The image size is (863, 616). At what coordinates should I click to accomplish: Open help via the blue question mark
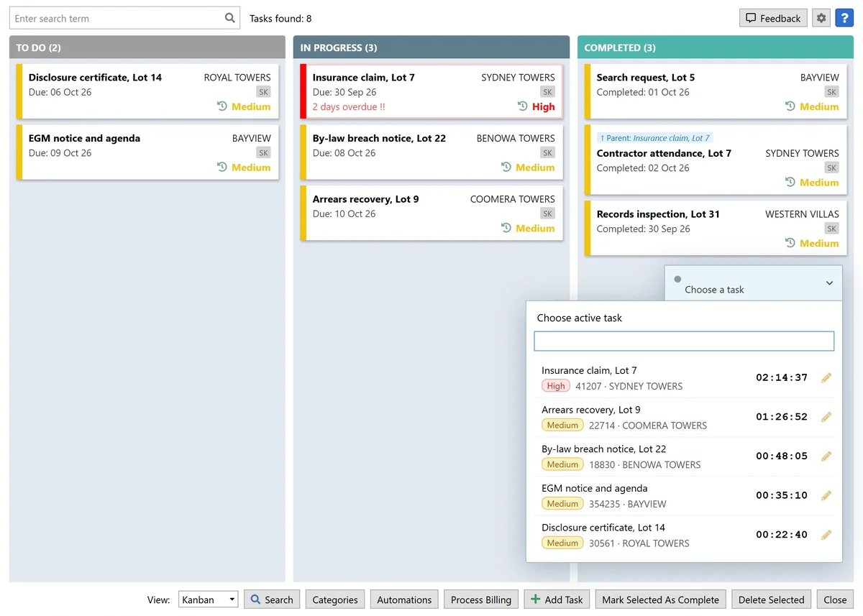click(x=844, y=18)
